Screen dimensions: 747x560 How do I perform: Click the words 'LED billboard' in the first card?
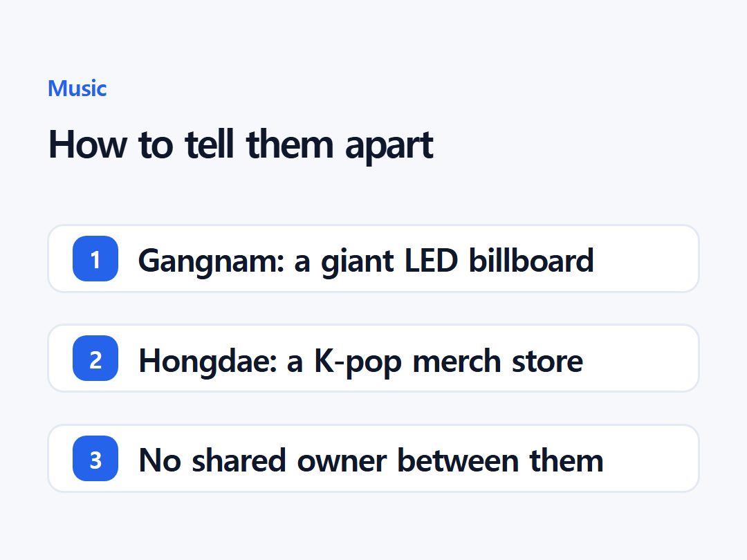point(499,260)
